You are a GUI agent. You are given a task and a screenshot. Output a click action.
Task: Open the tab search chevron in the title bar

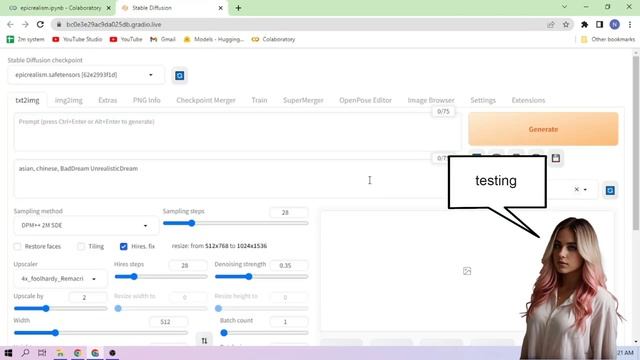tap(564, 7)
